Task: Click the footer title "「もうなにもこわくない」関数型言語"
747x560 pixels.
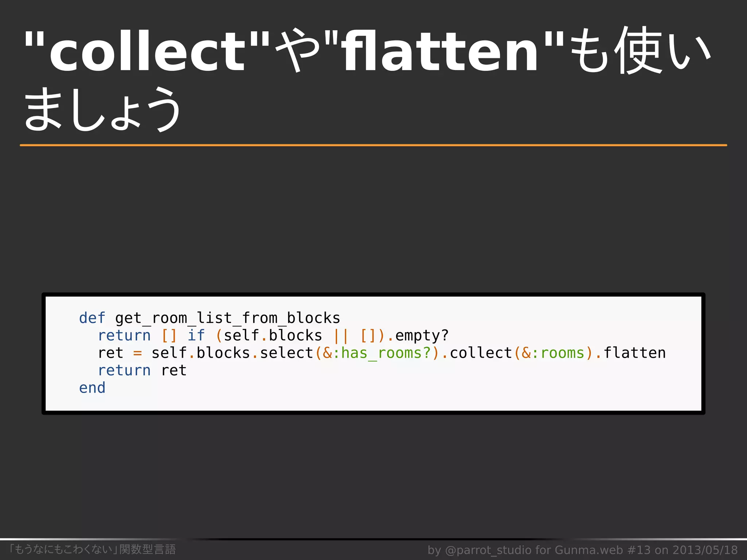Action: pos(93,549)
